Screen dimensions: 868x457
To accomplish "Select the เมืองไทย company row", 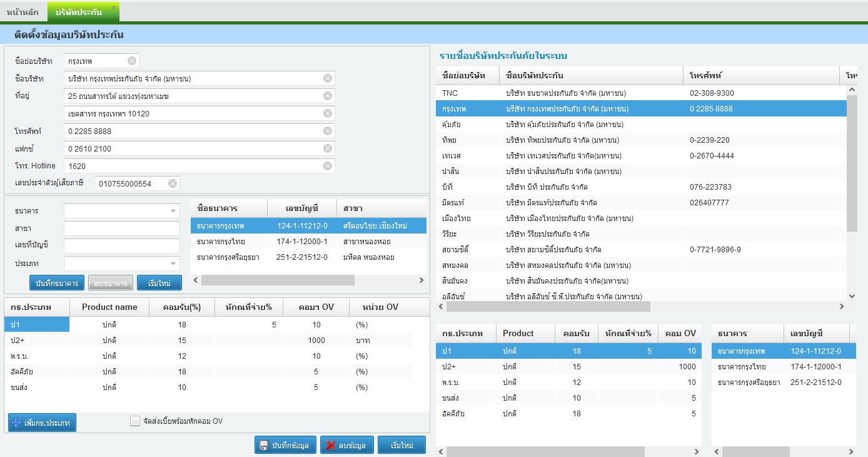I will (641, 218).
